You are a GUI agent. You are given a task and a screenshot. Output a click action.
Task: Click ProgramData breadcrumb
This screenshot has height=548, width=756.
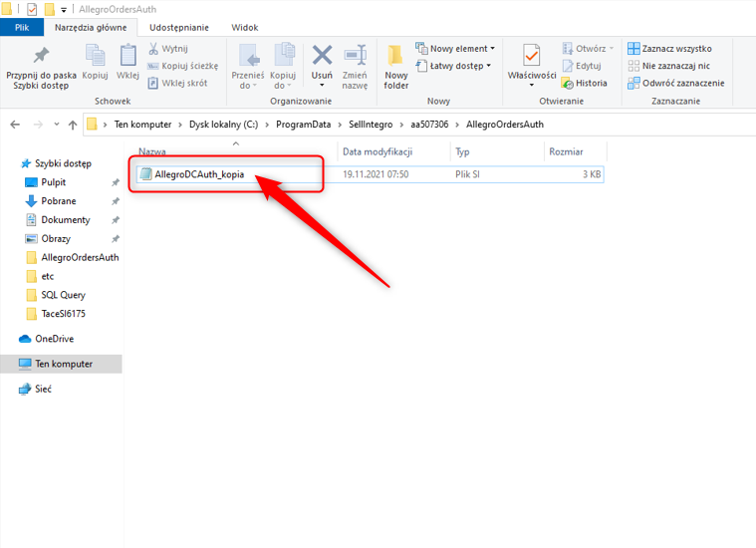(303, 125)
